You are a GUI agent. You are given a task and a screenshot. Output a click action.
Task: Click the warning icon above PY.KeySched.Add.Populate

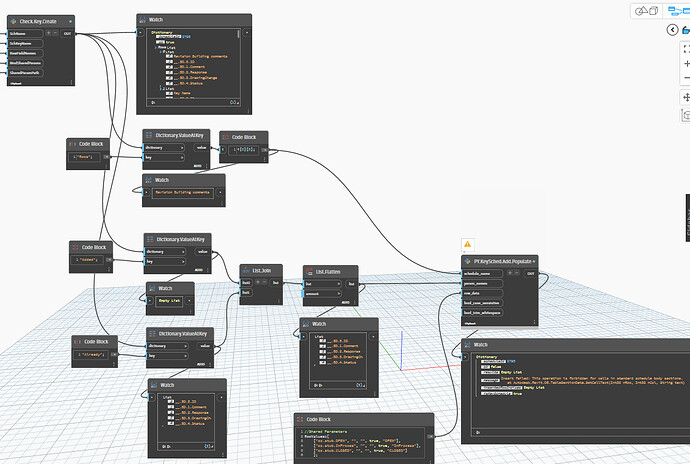pos(467,244)
